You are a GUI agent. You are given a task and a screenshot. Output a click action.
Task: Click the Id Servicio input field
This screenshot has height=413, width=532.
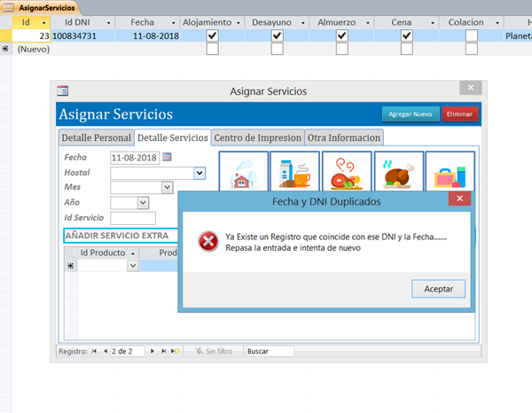[133, 218]
